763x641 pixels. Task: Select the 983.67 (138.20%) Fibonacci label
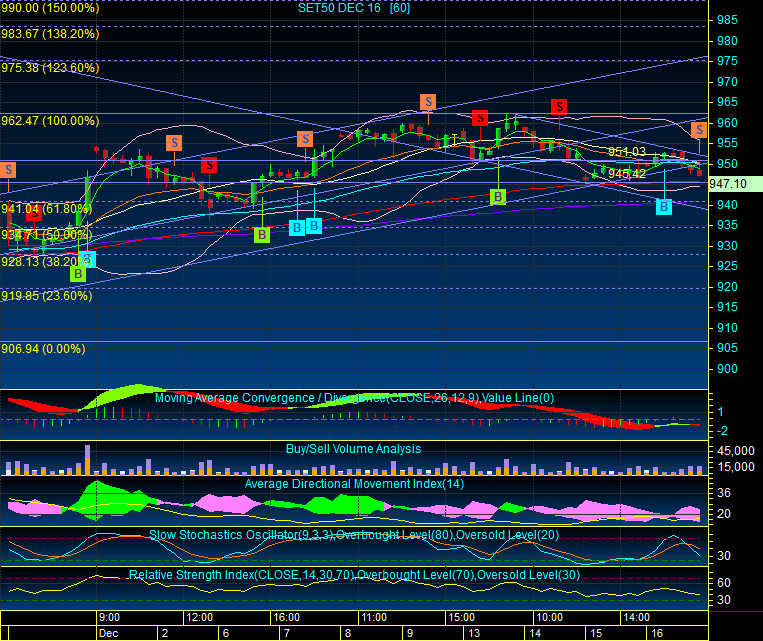tap(50, 34)
